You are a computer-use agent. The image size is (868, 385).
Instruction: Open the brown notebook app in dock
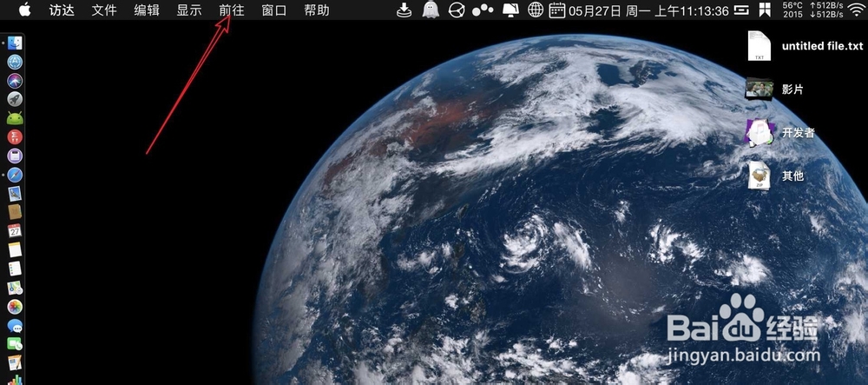click(15, 212)
